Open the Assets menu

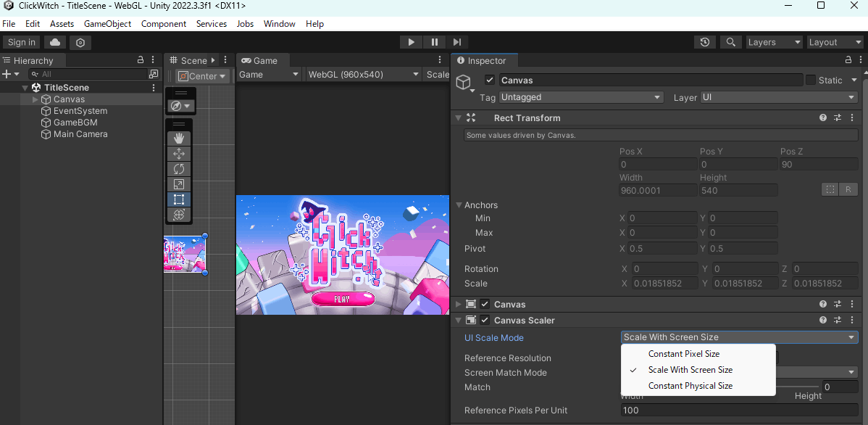tap(62, 24)
